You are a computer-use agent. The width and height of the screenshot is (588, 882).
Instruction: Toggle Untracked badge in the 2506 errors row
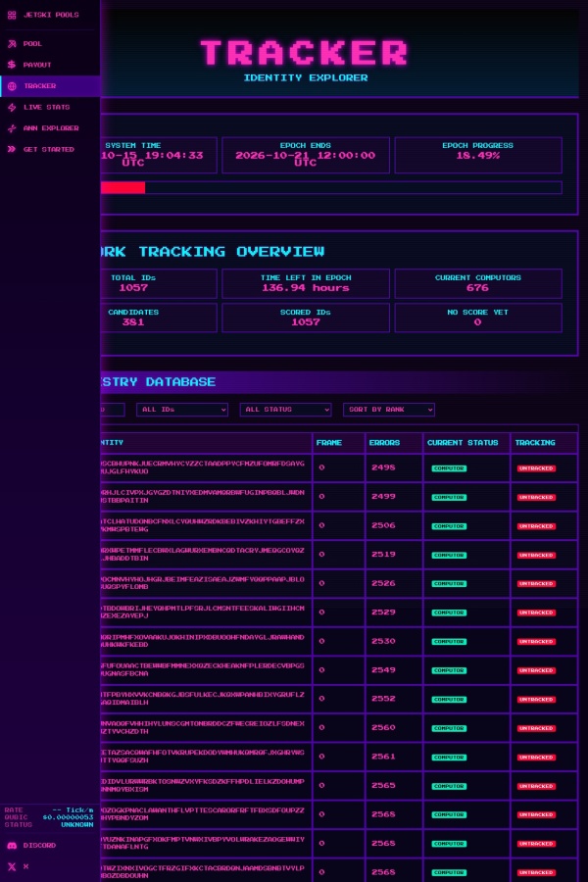536,526
